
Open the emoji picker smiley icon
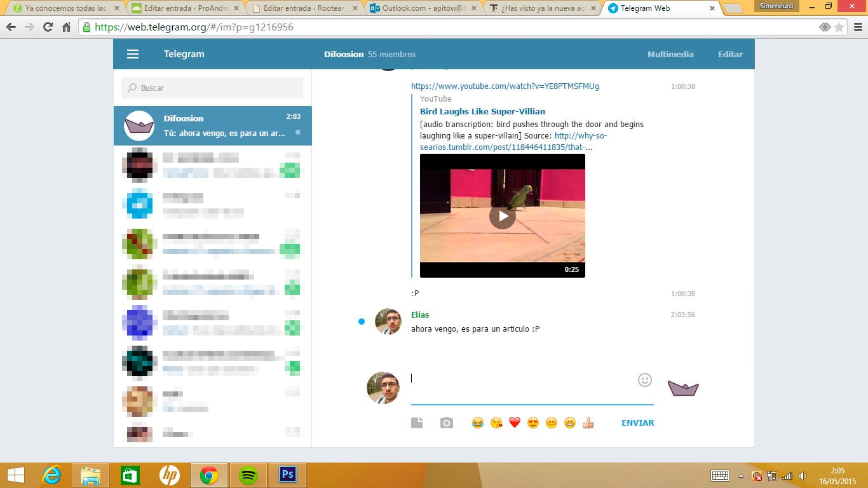645,380
